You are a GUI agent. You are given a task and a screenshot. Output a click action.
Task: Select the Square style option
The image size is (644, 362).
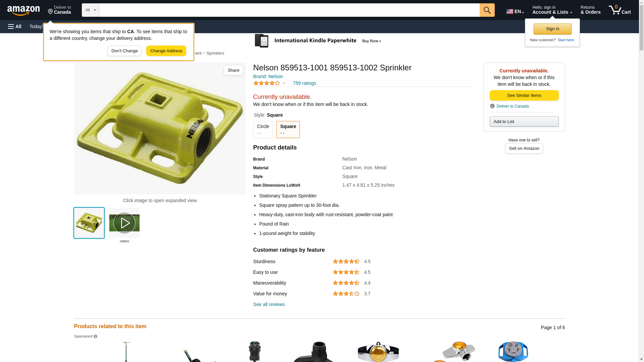(288, 129)
